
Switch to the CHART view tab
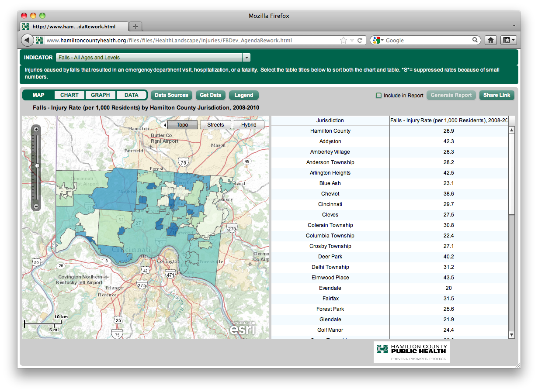[x=69, y=95]
